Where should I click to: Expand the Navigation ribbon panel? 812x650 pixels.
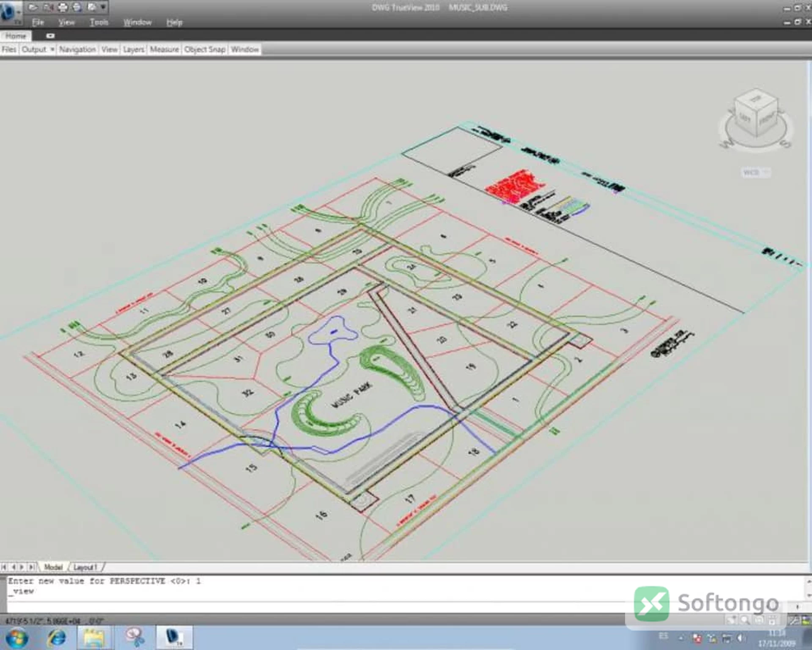[77, 50]
